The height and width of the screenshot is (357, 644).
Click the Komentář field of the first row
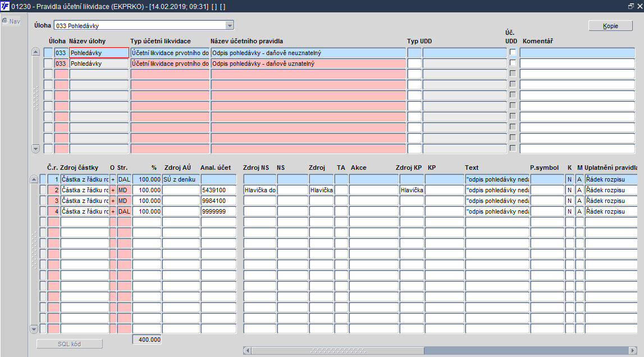point(577,53)
